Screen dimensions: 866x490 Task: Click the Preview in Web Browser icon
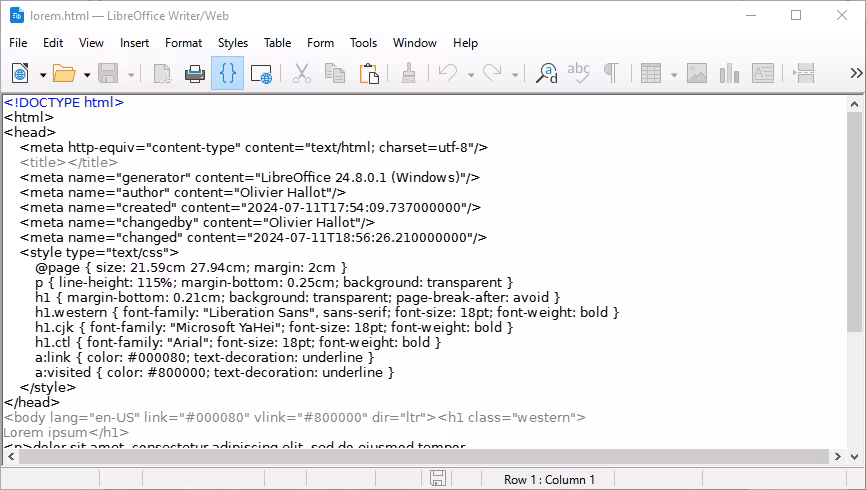point(261,73)
